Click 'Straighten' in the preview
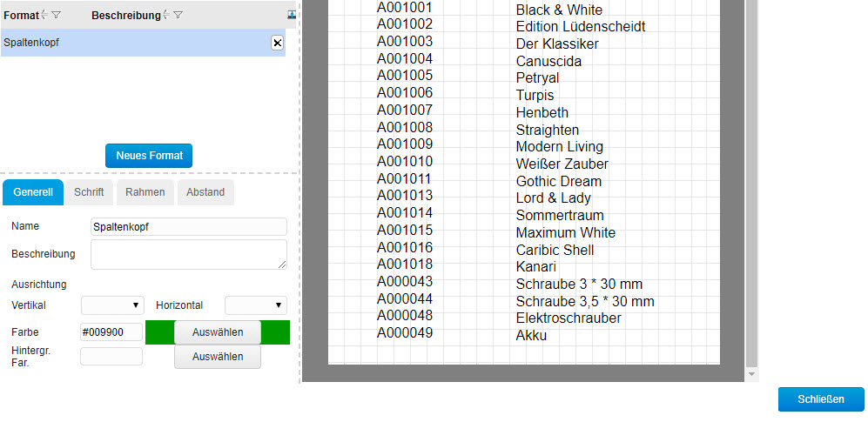The height and width of the screenshot is (422, 868). point(548,130)
